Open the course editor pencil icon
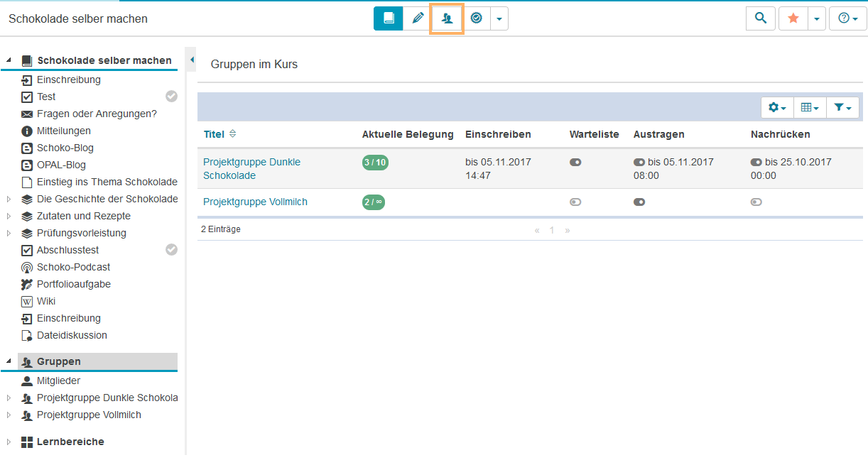This screenshot has height=465, width=868. click(418, 18)
